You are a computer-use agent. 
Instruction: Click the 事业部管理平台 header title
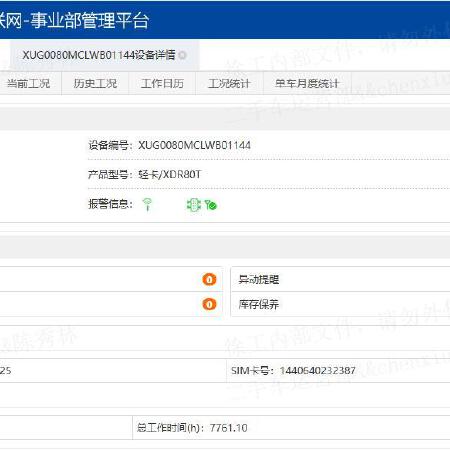tap(90, 20)
